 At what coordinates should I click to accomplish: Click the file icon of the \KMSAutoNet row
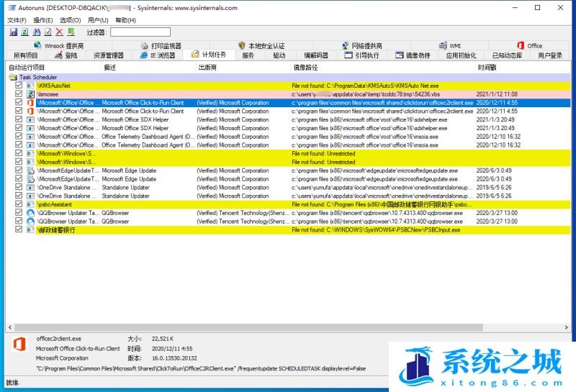30,86
